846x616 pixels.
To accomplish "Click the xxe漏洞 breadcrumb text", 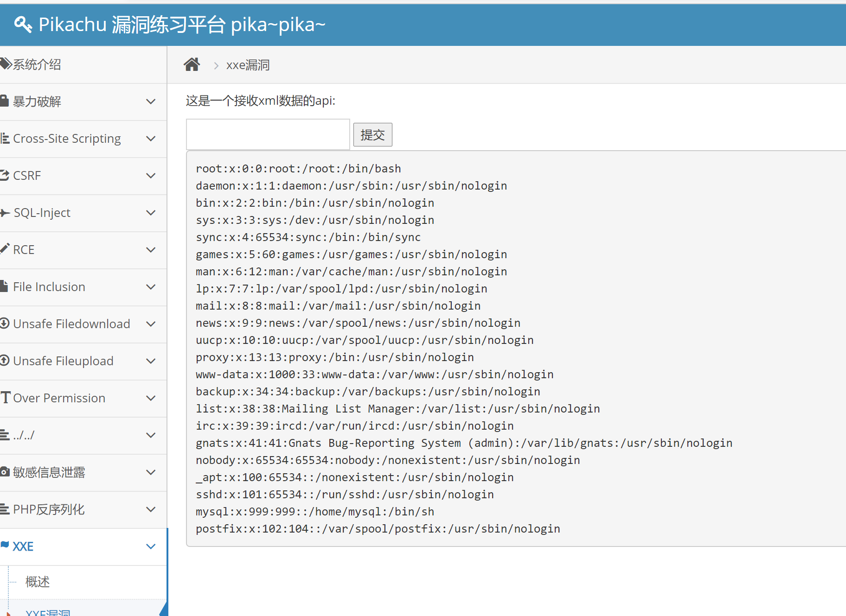I will coord(248,65).
